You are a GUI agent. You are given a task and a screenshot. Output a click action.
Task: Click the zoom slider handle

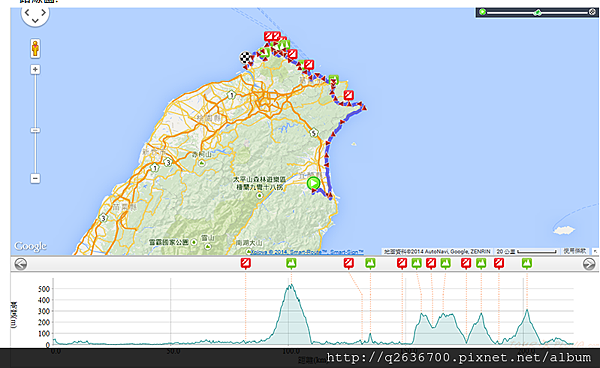tap(35, 130)
